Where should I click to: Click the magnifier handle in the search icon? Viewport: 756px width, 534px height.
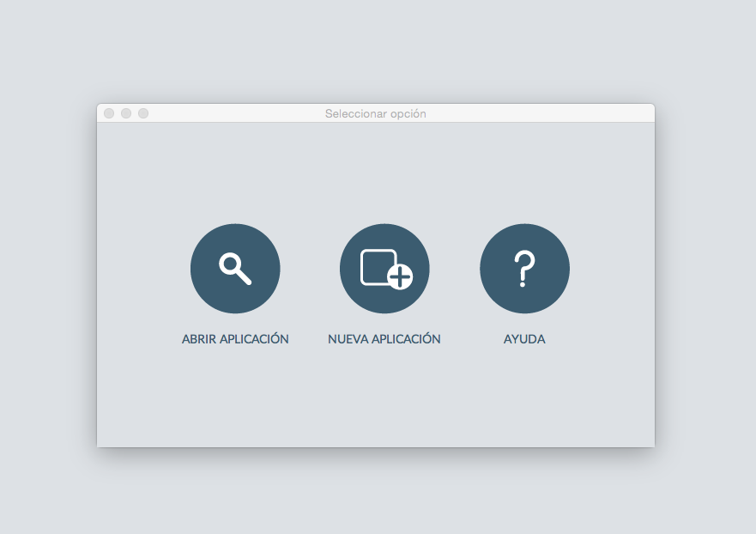coord(244,277)
